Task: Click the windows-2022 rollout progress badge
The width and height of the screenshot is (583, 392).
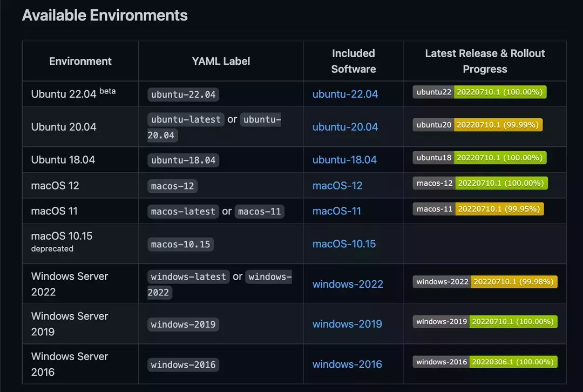Action: pyautogui.click(x=485, y=282)
